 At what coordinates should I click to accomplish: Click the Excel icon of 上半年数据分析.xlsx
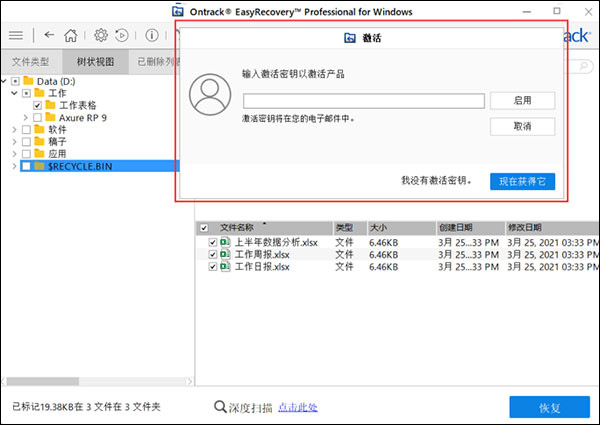coord(225,242)
